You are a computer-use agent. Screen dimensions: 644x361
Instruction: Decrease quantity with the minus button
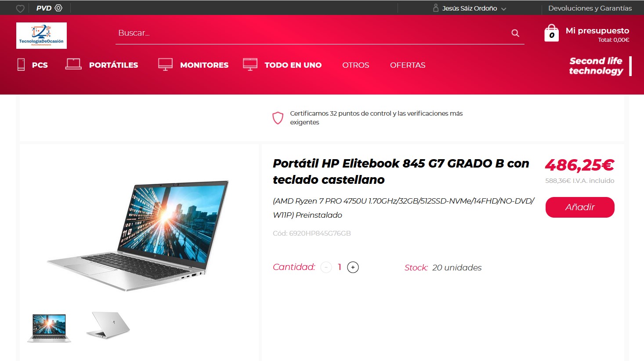(x=326, y=267)
